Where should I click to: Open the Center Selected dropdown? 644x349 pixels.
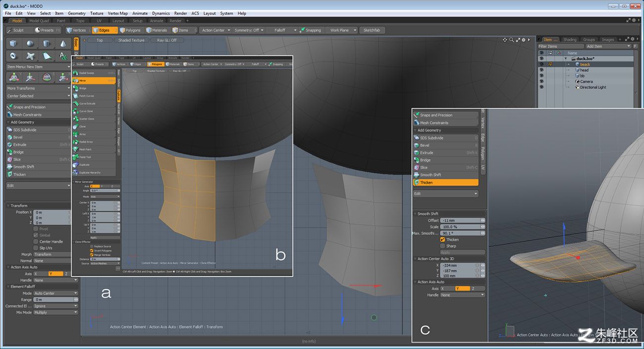tap(39, 96)
